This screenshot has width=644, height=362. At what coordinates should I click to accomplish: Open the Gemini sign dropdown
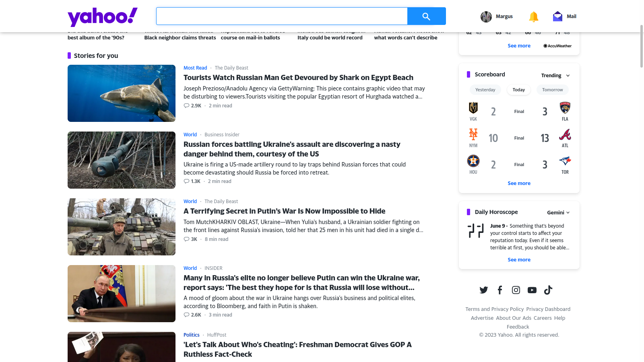point(558,213)
